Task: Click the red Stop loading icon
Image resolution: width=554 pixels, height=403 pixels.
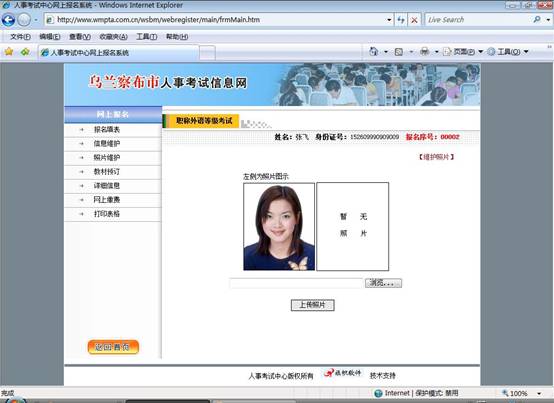Action: [x=414, y=20]
